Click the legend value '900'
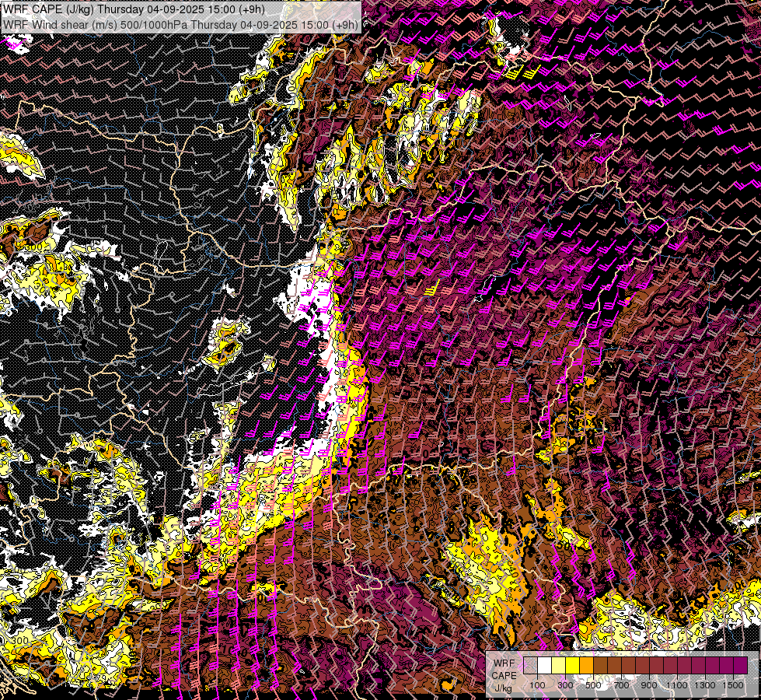 [649, 685]
